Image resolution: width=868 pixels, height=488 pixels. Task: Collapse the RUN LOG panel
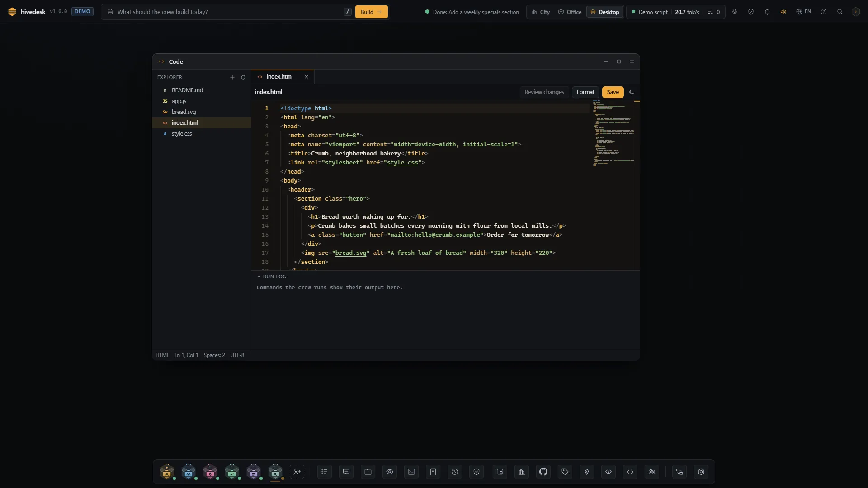pyautogui.click(x=272, y=277)
